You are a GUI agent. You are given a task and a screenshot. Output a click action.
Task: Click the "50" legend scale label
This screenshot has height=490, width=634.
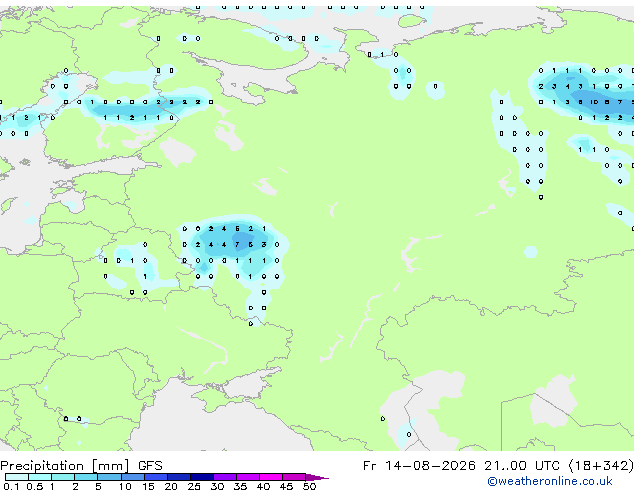click(309, 486)
